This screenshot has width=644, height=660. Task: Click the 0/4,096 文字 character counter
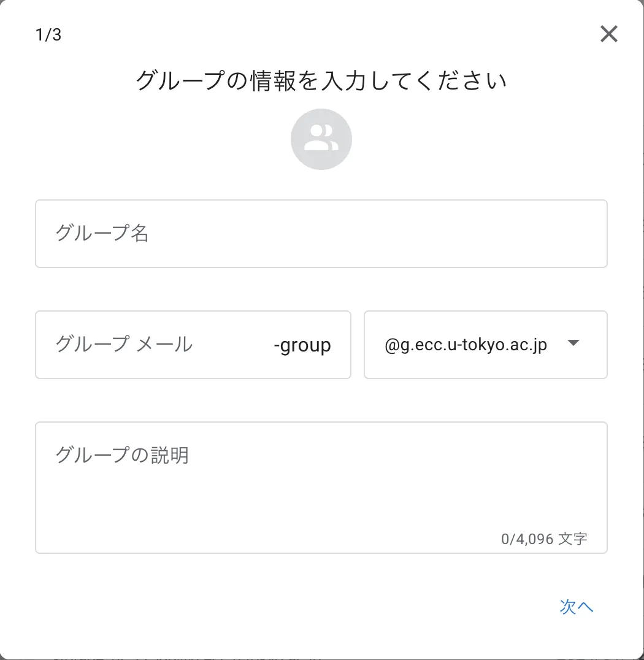click(544, 539)
